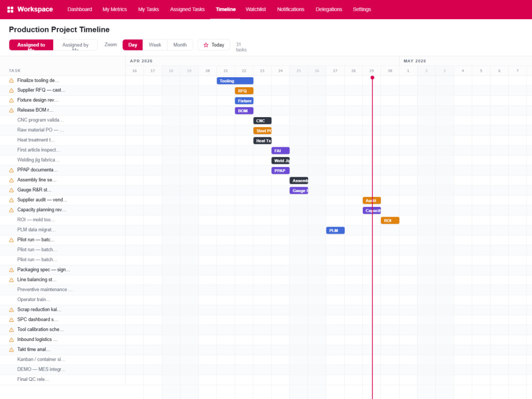Click warning icon beside Fixture design review
The height and width of the screenshot is (399, 532).
pyautogui.click(x=11, y=101)
